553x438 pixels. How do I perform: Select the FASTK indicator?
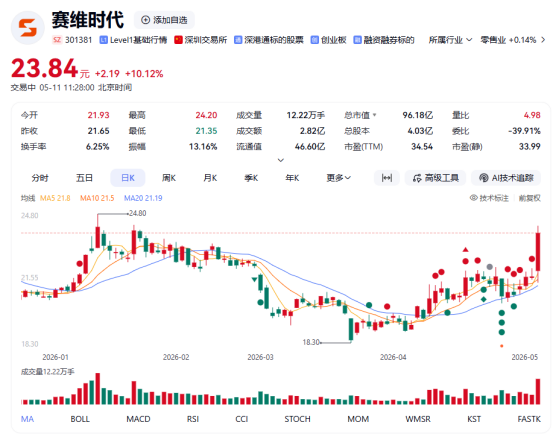click(x=529, y=419)
